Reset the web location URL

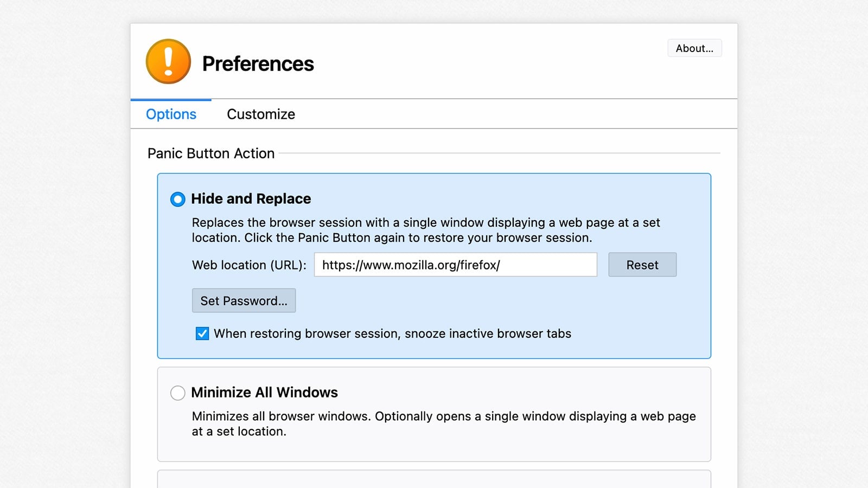coord(642,265)
